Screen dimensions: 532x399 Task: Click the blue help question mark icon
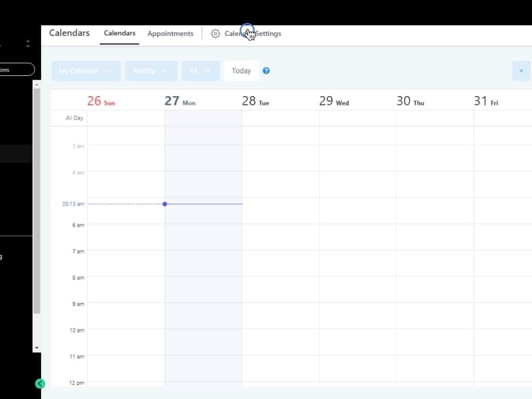266,71
